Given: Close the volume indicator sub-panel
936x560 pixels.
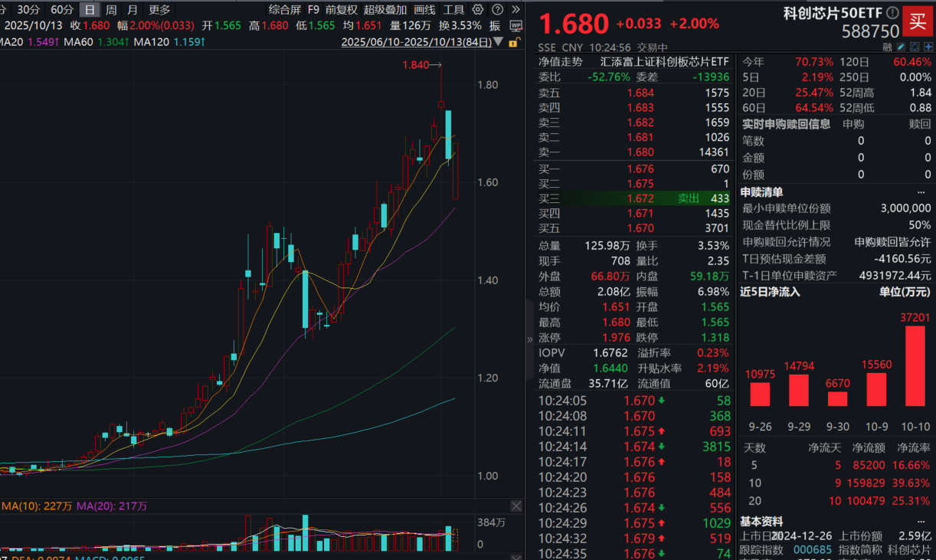Looking at the screenshot, I should [517, 506].
